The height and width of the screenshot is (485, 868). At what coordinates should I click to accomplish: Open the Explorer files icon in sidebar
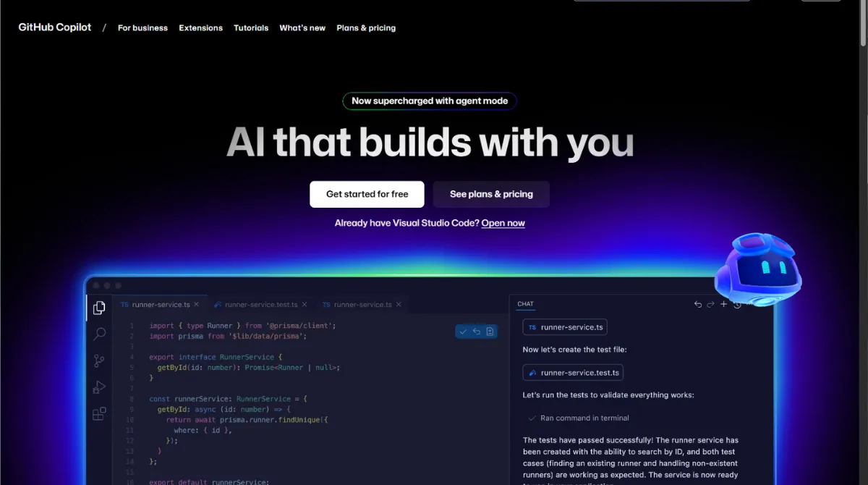pos(99,308)
